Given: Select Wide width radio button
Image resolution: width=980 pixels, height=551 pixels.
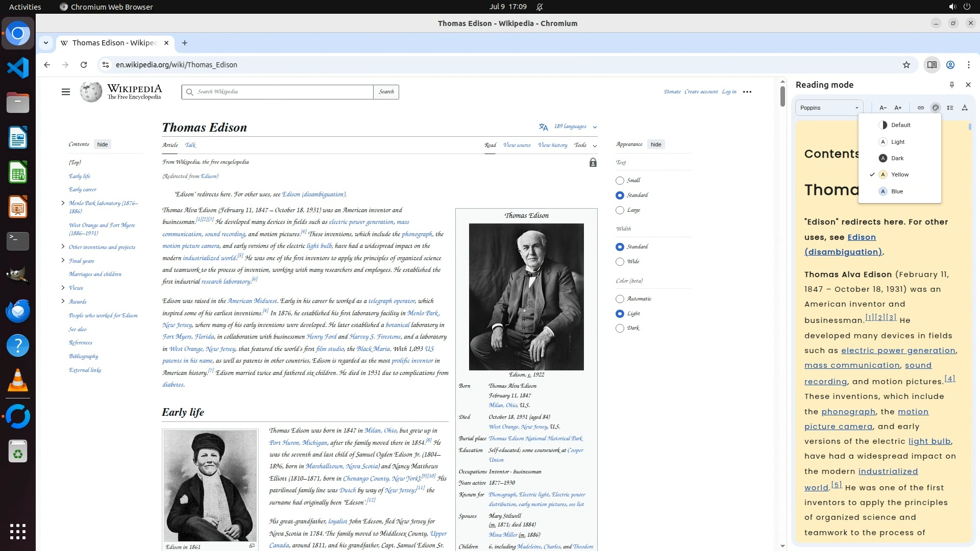Looking at the screenshot, I should [x=620, y=262].
